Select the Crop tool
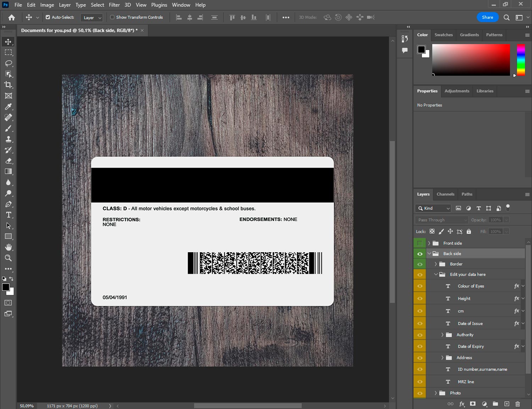This screenshot has height=409, width=532. click(9, 85)
